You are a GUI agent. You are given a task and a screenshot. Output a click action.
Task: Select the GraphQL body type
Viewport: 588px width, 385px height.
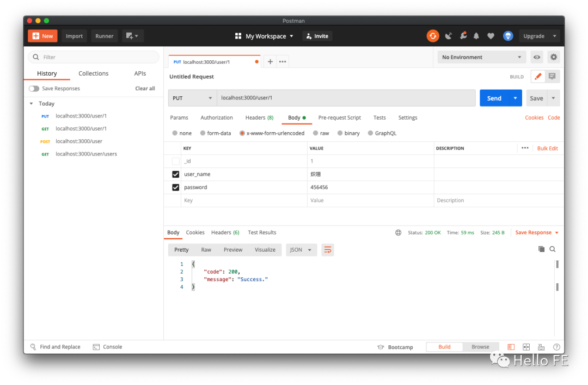(371, 133)
